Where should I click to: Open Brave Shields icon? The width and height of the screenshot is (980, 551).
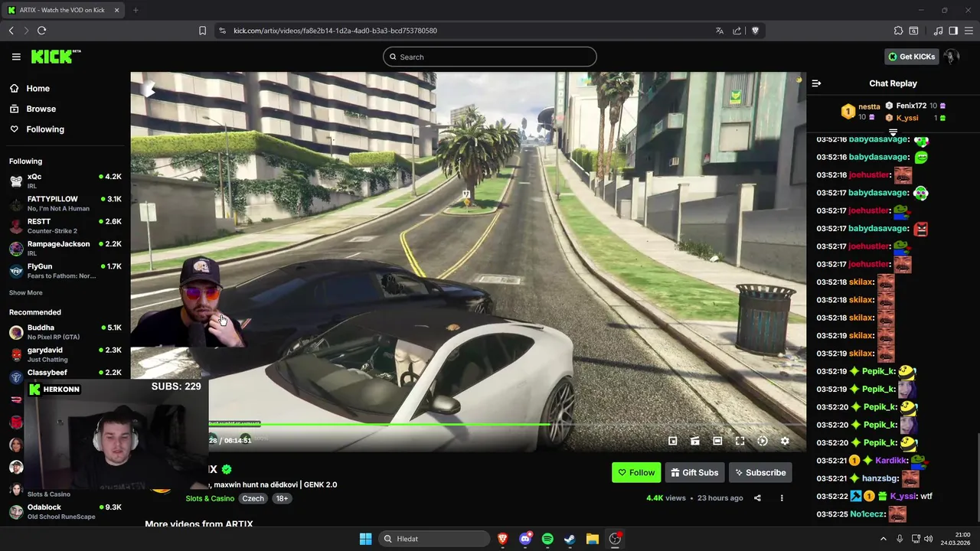[755, 31]
